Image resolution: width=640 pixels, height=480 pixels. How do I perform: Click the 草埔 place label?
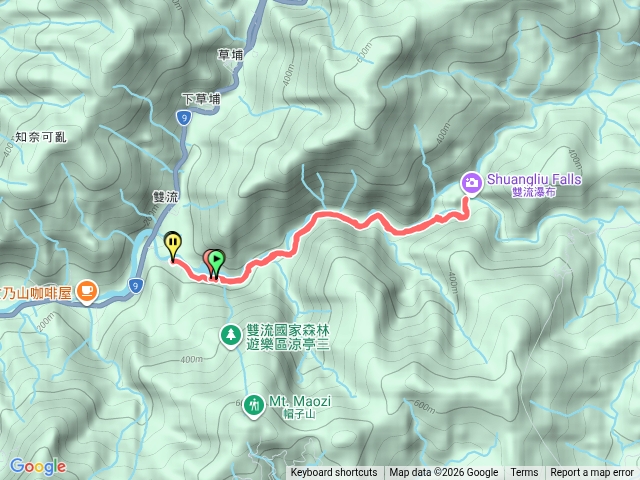(231, 55)
